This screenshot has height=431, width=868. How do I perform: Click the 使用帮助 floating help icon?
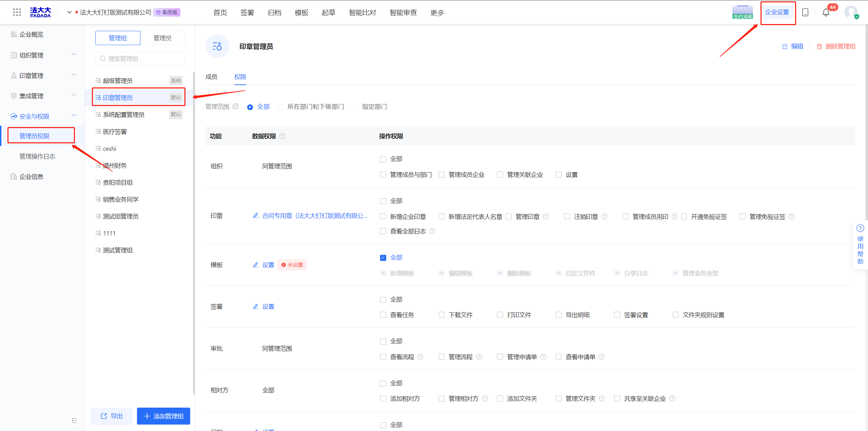tap(860, 228)
